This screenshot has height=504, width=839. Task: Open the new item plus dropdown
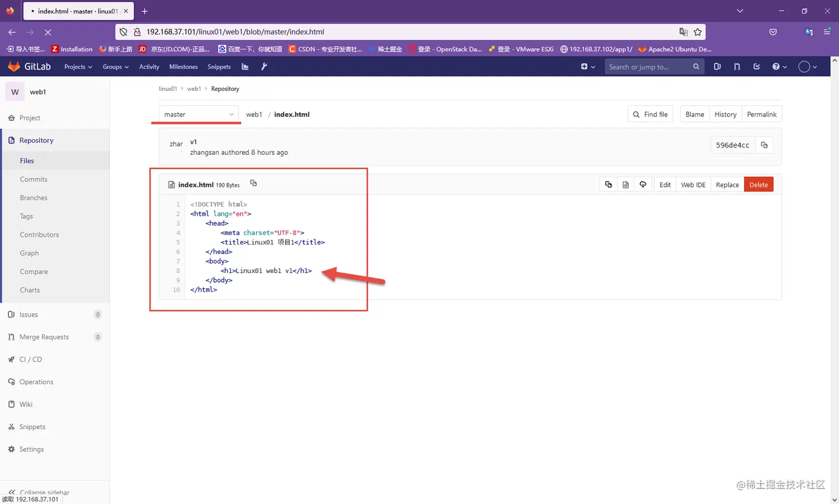pos(588,67)
